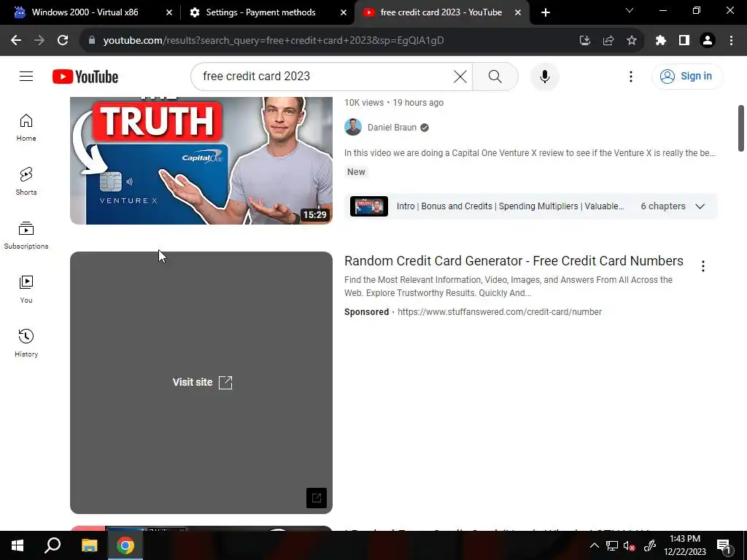This screenshot has height=560, width=747.
Task: Go to the YouTube logo home
Action: 85,77
